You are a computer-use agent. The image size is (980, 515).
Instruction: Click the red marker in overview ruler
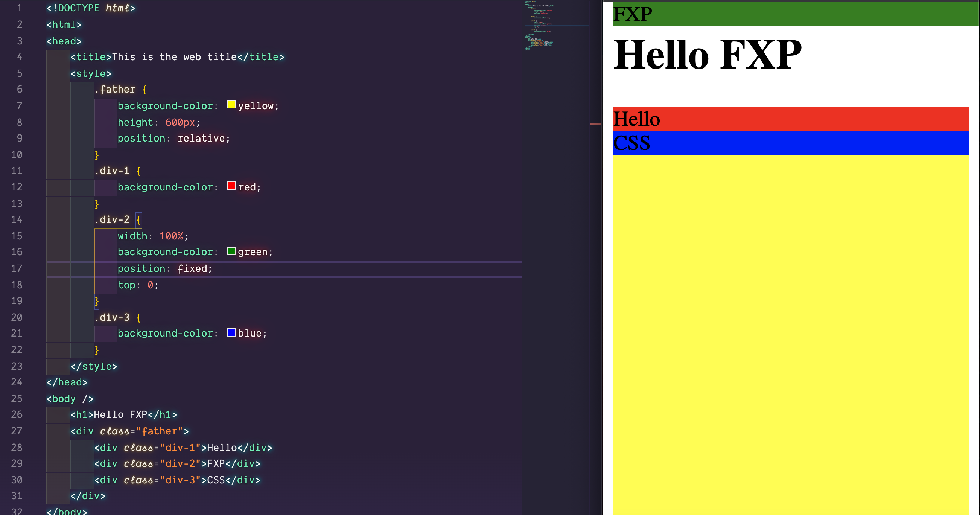[x=595, y=124]
